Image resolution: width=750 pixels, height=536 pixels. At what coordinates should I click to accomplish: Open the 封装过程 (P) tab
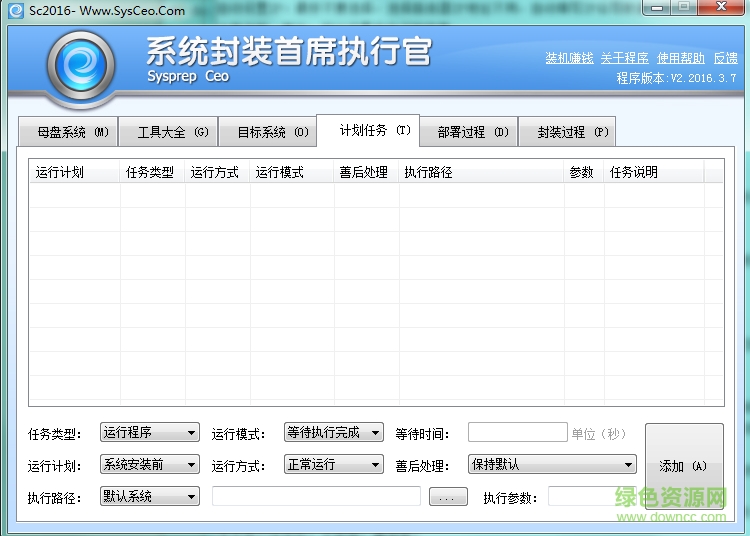click(572, 132)
